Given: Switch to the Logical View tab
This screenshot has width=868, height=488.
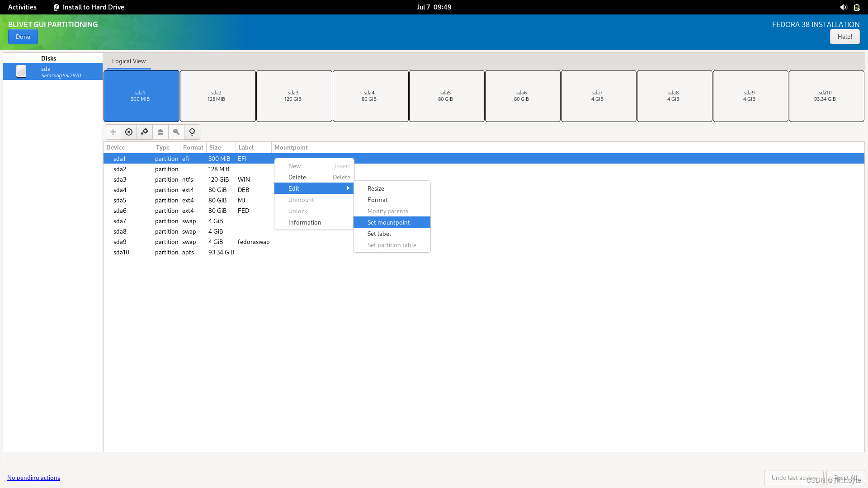Looking at the screenshot, I should (129, 61).
